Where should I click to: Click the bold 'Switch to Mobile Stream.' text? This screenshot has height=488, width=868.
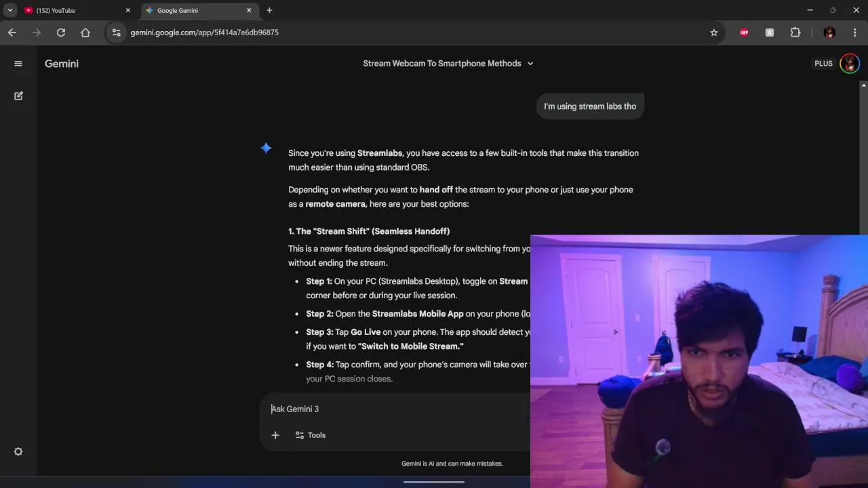point(410,346)
